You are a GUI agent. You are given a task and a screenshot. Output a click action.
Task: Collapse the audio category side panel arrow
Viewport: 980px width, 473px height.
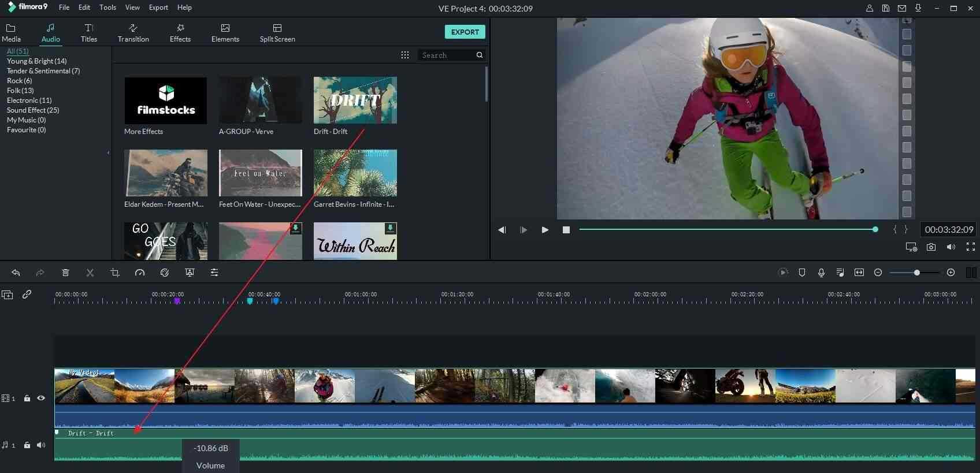108,153
